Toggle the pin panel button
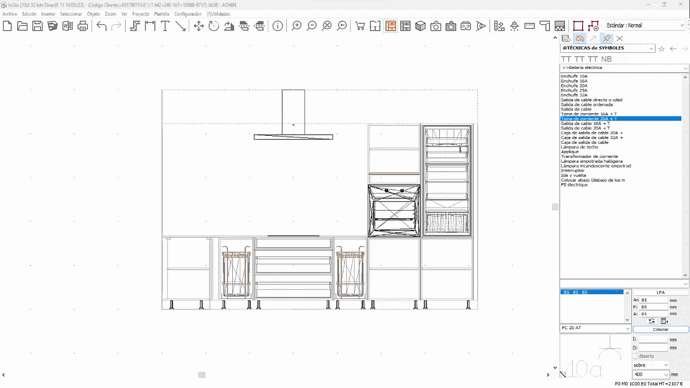This screenshot has width=690, height=388. point(607,38)
